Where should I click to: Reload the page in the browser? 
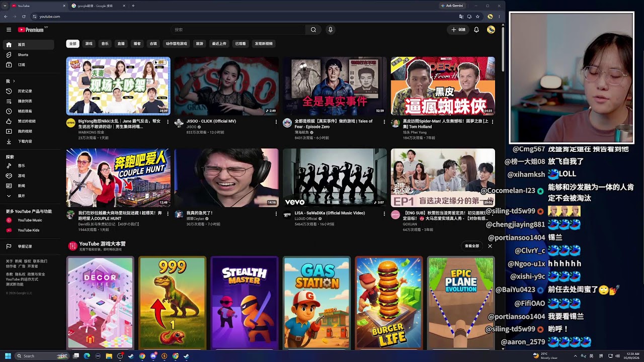[x=23, y=17]
